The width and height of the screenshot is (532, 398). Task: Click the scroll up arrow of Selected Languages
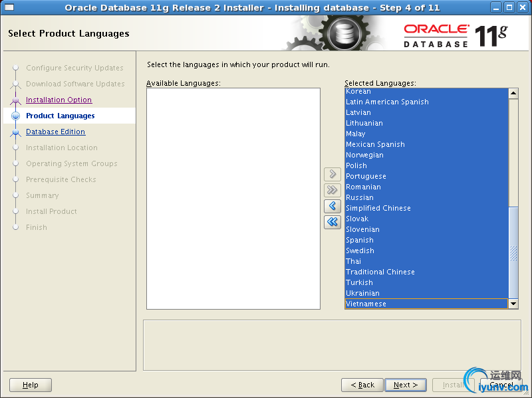click(513, 93)
